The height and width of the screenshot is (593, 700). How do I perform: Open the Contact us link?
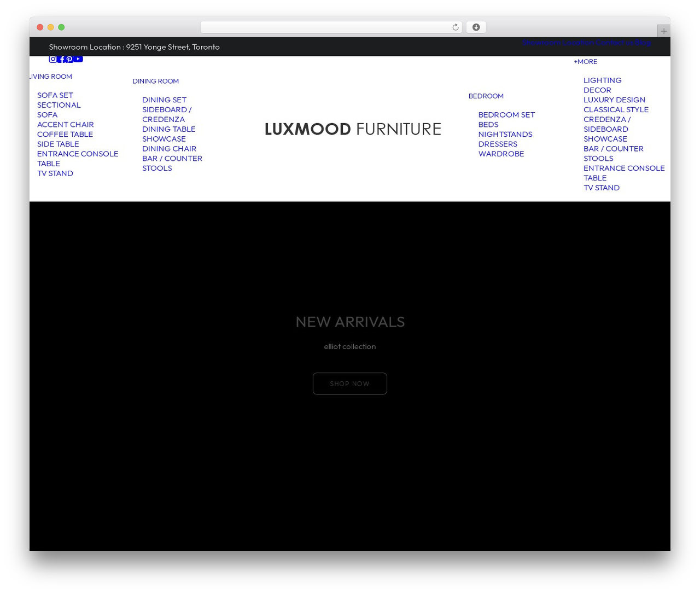click(614, 42)
